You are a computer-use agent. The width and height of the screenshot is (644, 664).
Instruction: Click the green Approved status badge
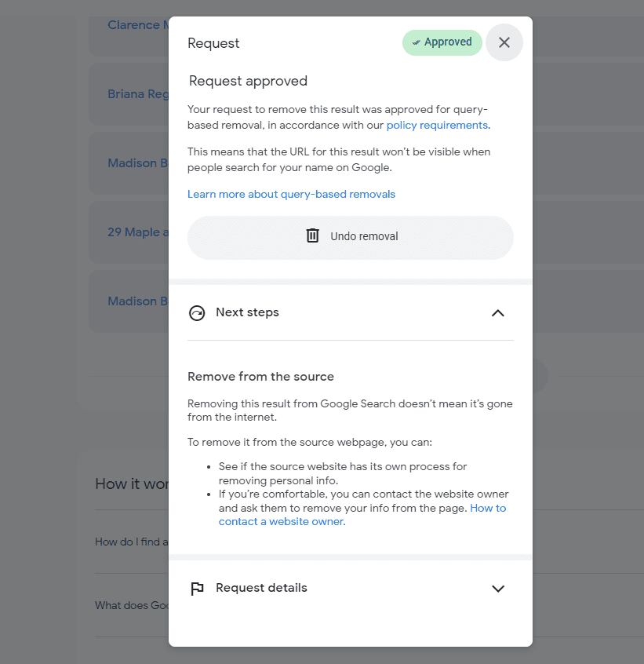[442, 42]
